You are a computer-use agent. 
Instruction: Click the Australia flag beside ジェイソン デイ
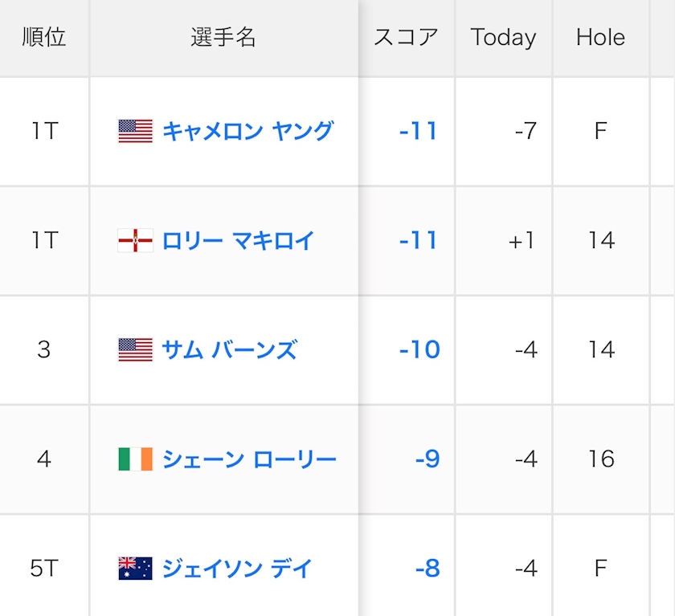135,568
